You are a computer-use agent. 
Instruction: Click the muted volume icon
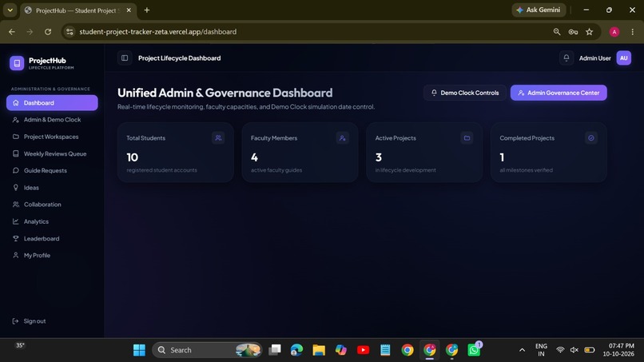(x=574, y=350)
